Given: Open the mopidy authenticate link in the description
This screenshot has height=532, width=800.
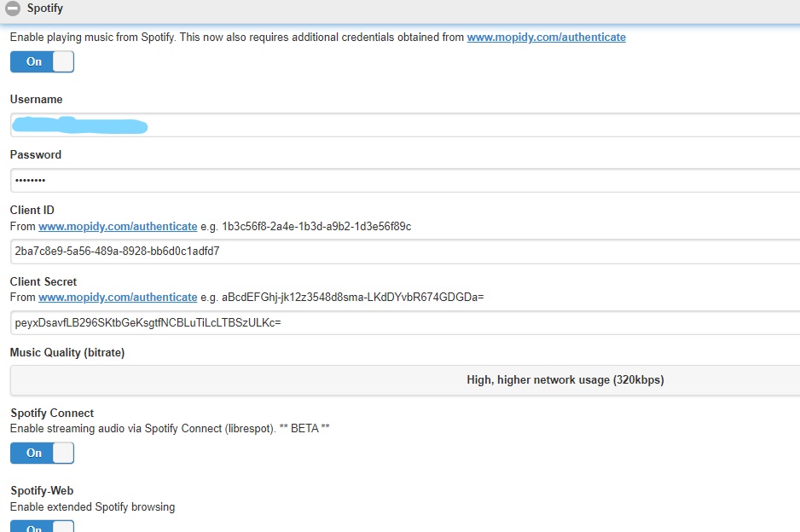Looking at the screenshot, I should pyautogui.click(x=546, y=38).
